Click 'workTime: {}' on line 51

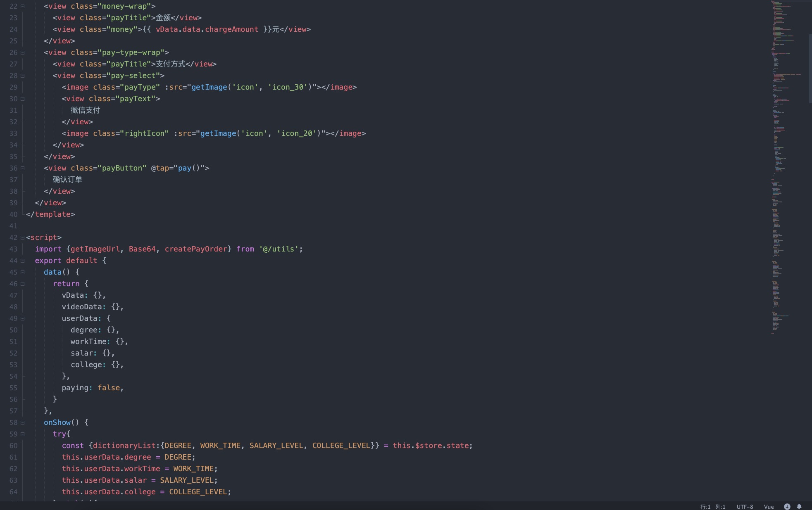pos(98,342)
